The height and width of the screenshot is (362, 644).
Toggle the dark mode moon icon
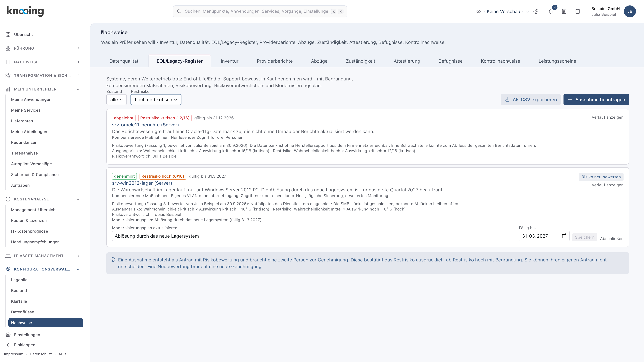(536, 12)
